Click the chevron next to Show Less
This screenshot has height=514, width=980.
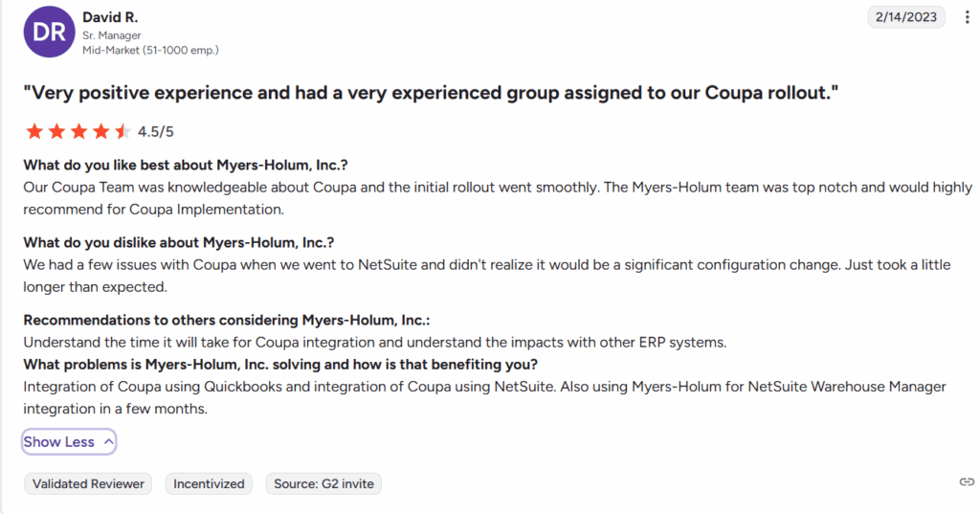tap(108, 442)
